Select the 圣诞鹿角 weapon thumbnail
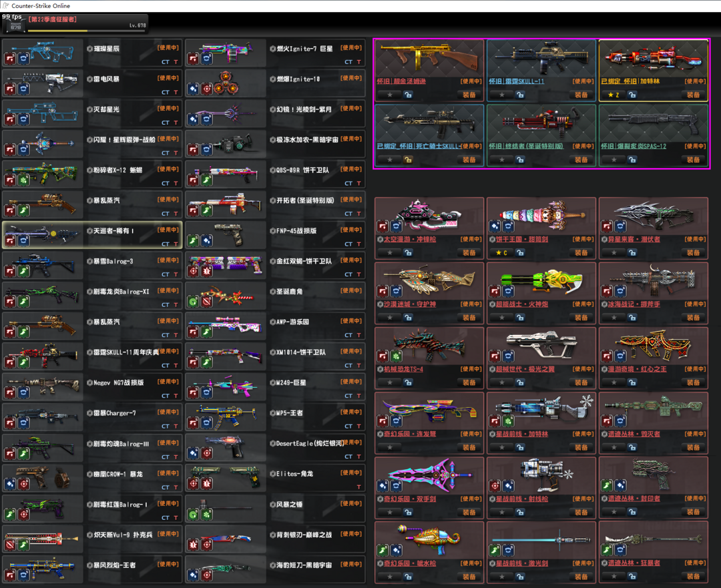Image resolution: width=721 pixels, height=588 pixels. coord(226,296)
